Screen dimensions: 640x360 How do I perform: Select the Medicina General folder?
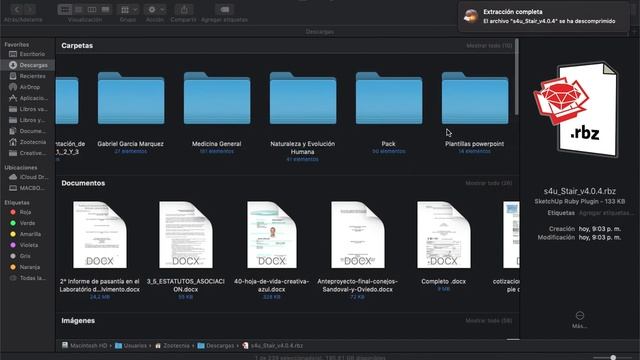217,98
